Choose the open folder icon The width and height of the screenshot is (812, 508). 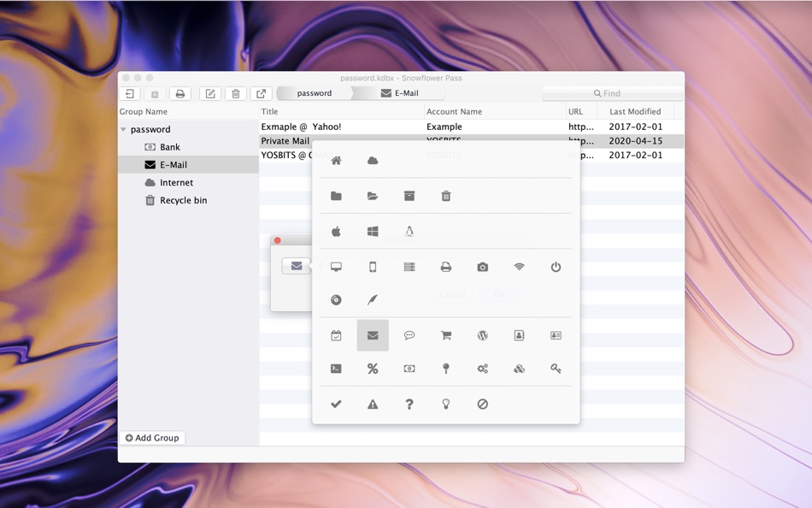tap(373, 196)
